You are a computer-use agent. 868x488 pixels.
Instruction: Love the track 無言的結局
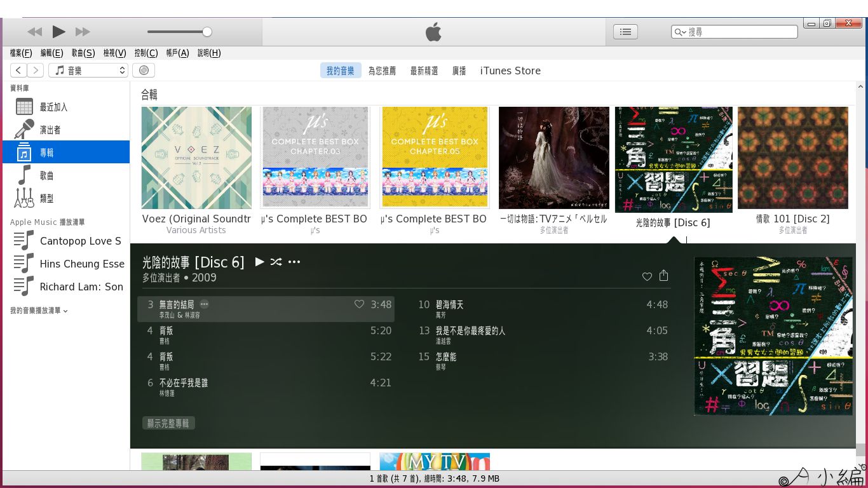(x=359, y=304)
